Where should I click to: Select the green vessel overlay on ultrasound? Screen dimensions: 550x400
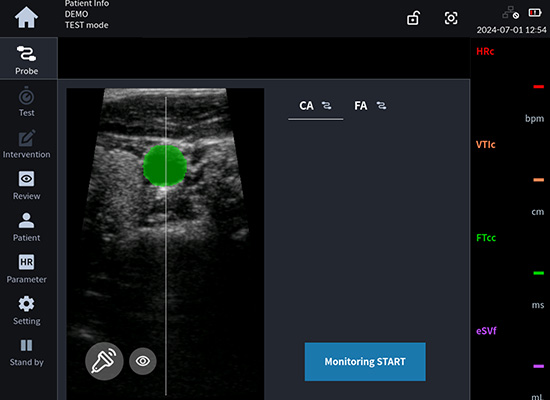(x=165, y=165)
